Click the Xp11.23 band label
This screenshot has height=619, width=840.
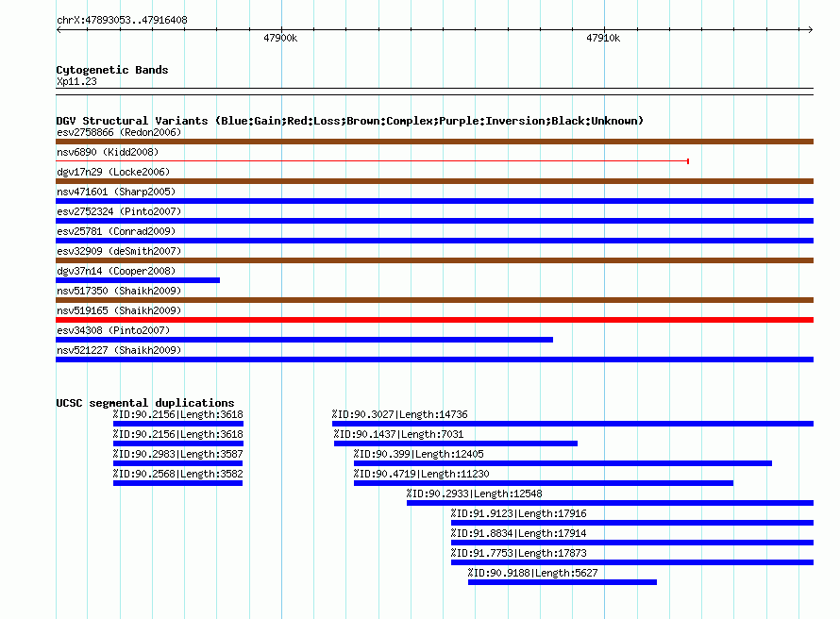[76, 81]
